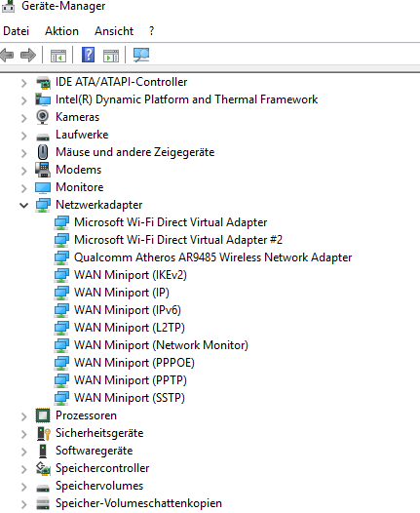The image size is (420, 513).
Task: Select the Monitore label
Action: coord(80,187)
